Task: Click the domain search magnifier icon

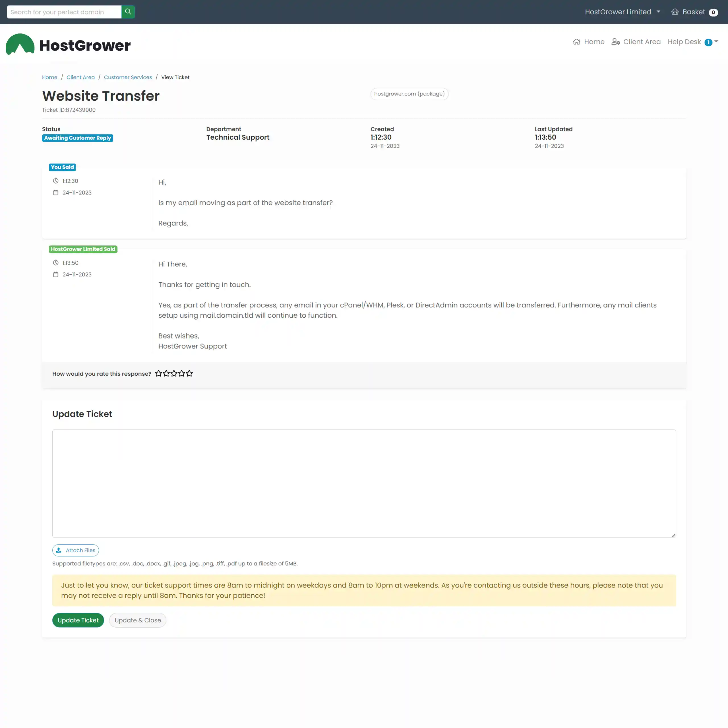Action: [128, 12]
